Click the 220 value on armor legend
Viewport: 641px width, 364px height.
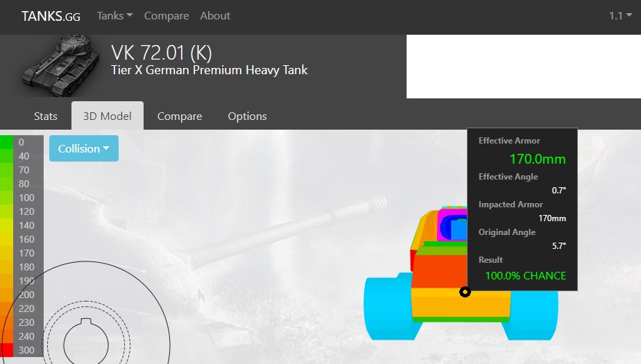pyautogui.click(x=26, y=309)
